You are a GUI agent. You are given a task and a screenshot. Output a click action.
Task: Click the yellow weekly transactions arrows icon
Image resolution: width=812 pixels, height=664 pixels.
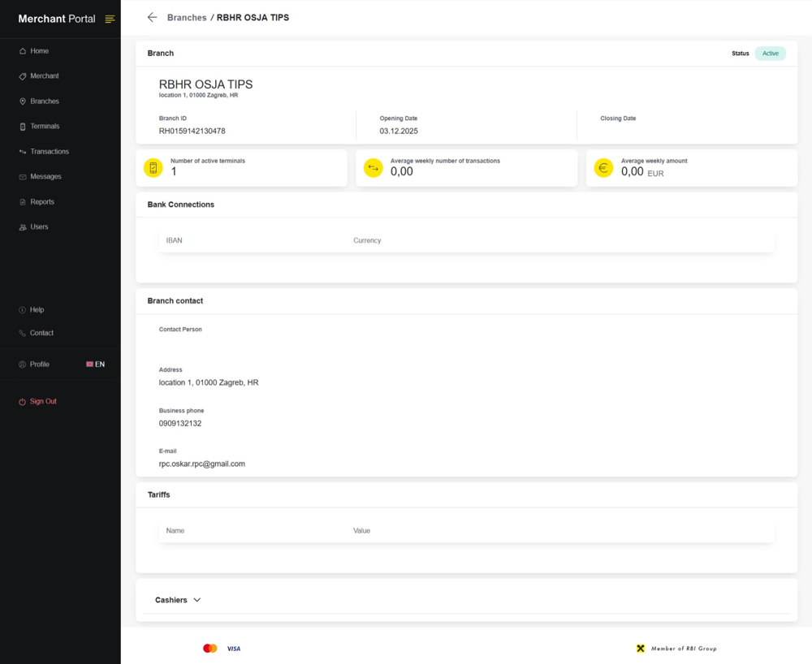[373, 168]
